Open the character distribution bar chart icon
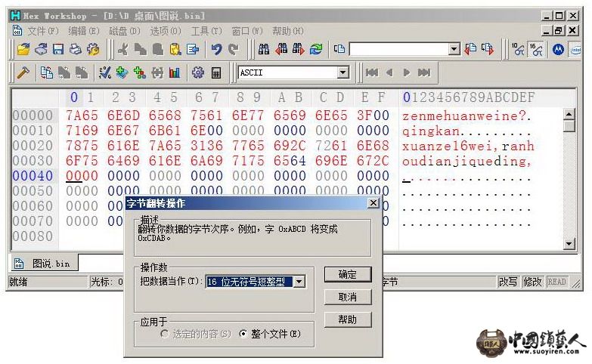The width and height of the screenshot is (592, 364). click(x=175, y=72)
